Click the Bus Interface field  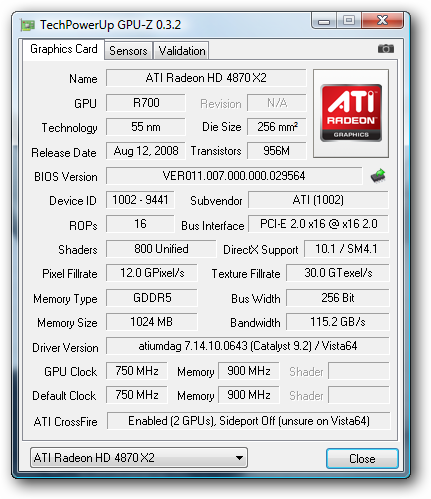pyautogui.click(x=318, y=224)
